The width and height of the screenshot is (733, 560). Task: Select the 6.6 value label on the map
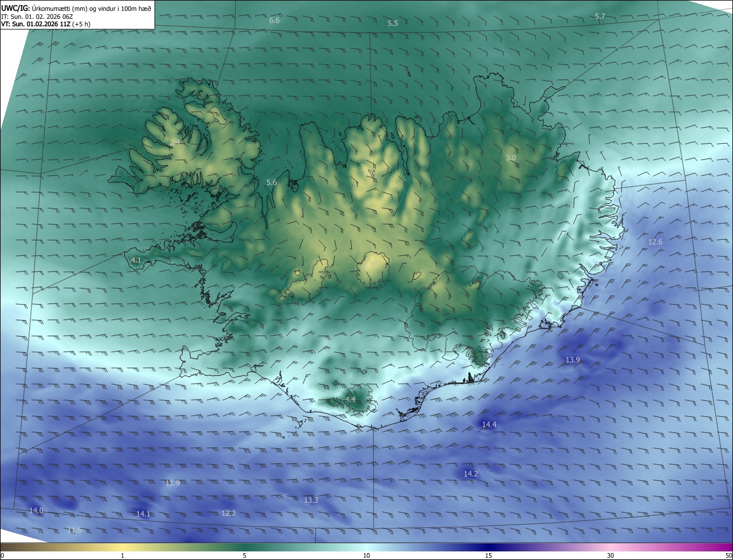tap(274, 21)
